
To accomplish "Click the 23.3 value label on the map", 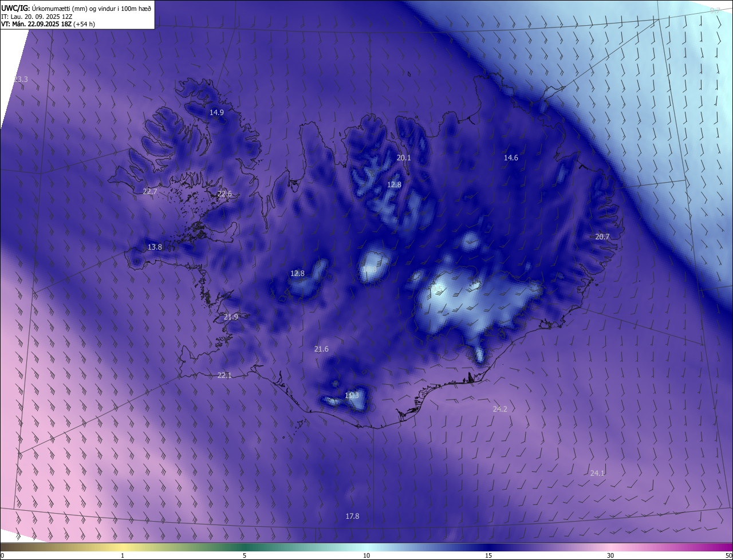I will [21, 79].
